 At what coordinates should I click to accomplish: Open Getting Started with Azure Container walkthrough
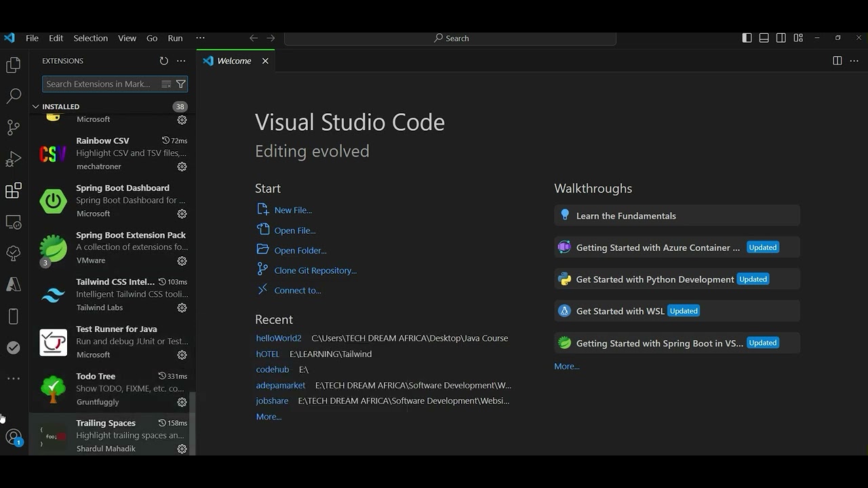coord(677,247)
